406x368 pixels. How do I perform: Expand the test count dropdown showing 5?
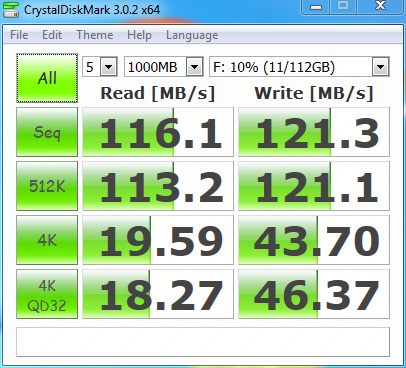108,67
